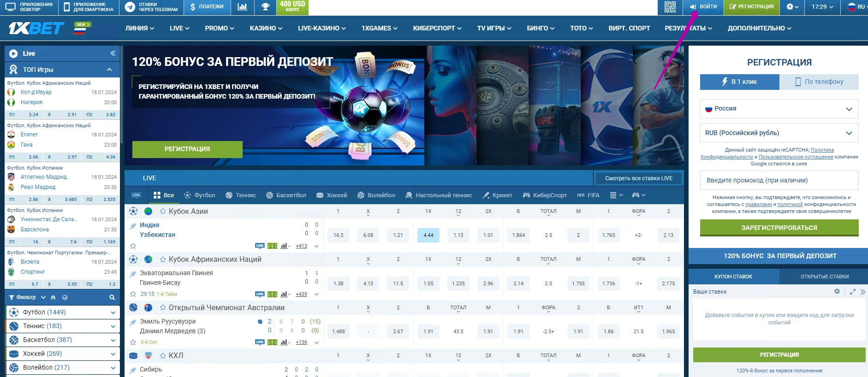Open Ставки через Telegram

point(151,7)
